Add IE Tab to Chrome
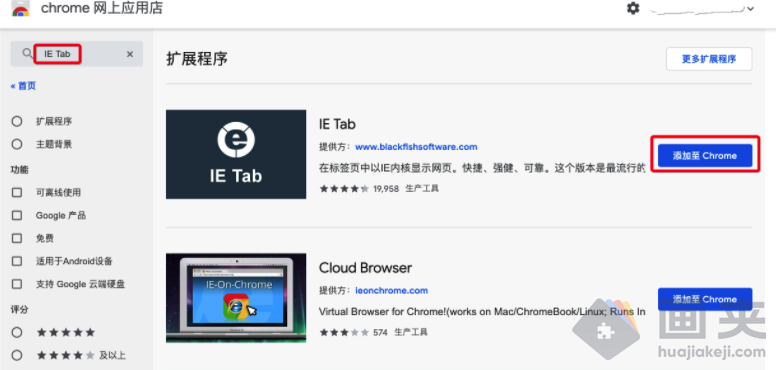This screenshot has width=776, height=370. click(705, 156)
